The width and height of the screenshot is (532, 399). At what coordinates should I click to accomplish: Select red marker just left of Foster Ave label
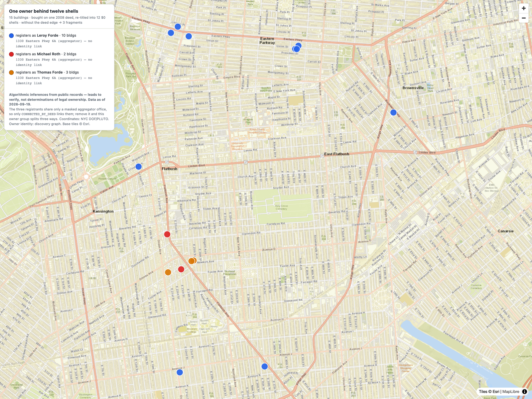tap(181, 269)
